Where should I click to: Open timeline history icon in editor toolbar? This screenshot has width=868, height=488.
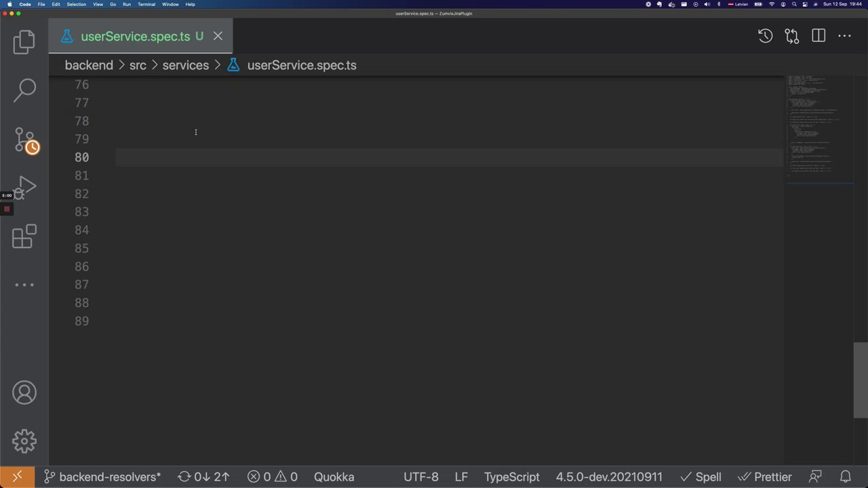(x=765, y=36)
